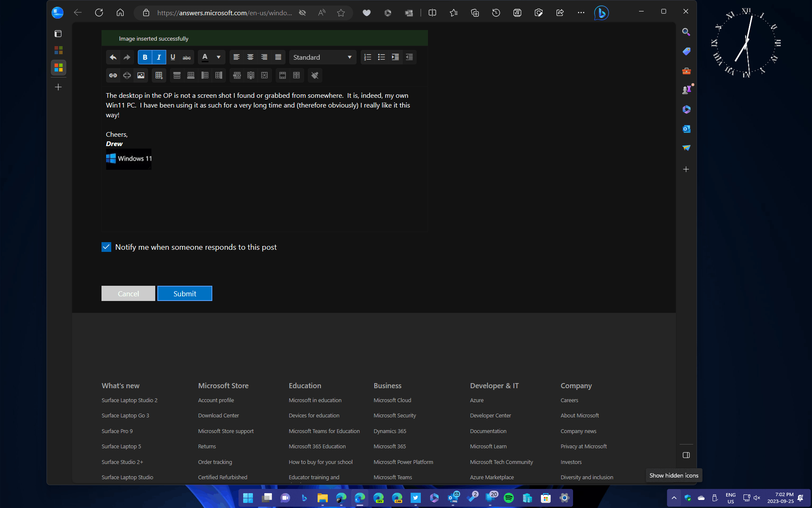Click the undo arrow in editor
This screenshot has height=508, width=812.
click(x=113, y=57)
